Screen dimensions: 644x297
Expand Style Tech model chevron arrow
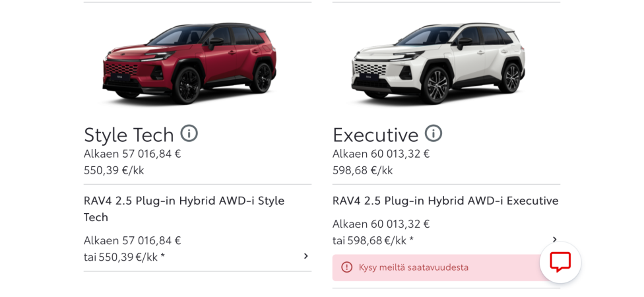306,256
